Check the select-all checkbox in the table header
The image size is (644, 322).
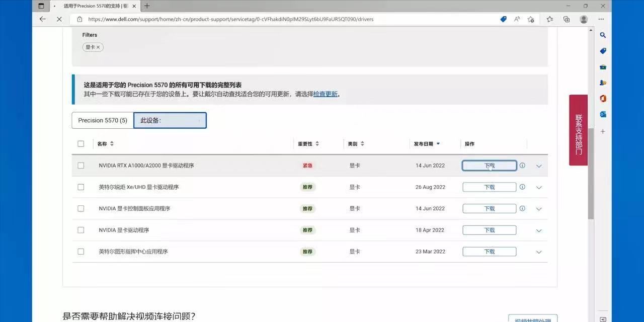[81, 143]
